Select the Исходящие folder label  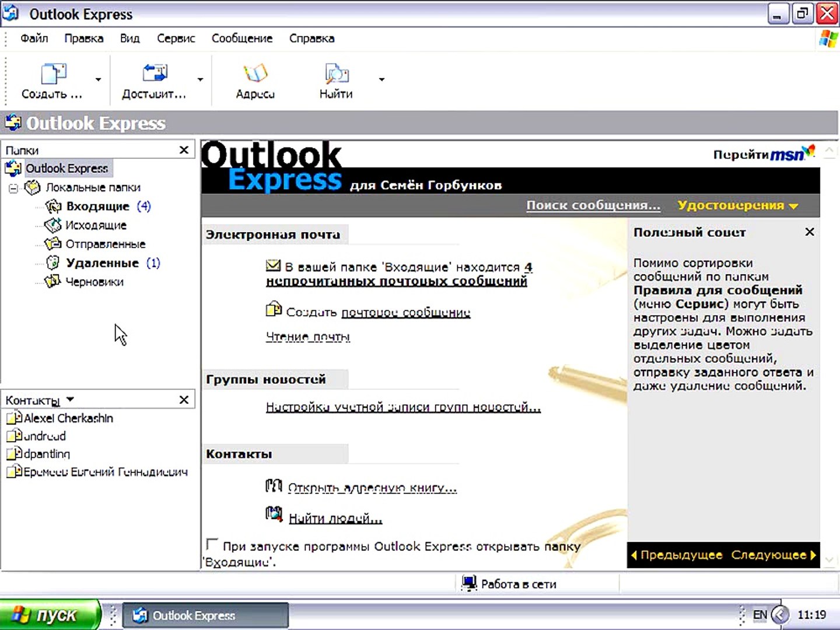tap(96, 225)
